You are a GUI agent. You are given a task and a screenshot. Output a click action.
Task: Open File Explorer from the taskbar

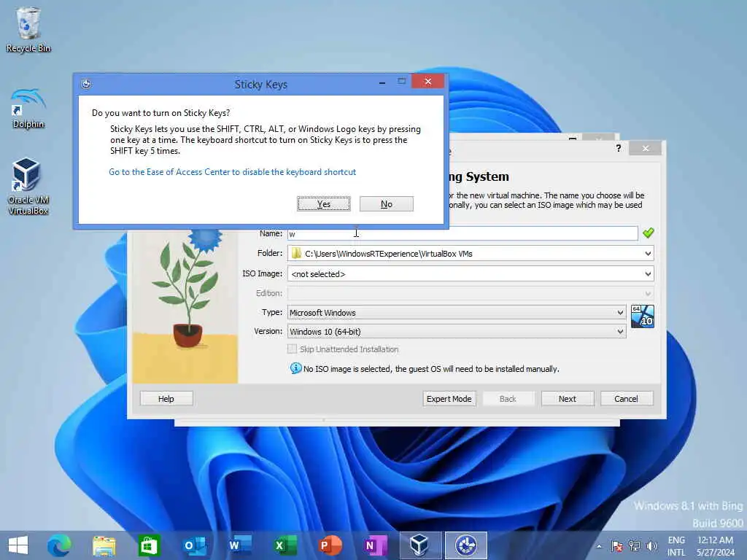104,545
